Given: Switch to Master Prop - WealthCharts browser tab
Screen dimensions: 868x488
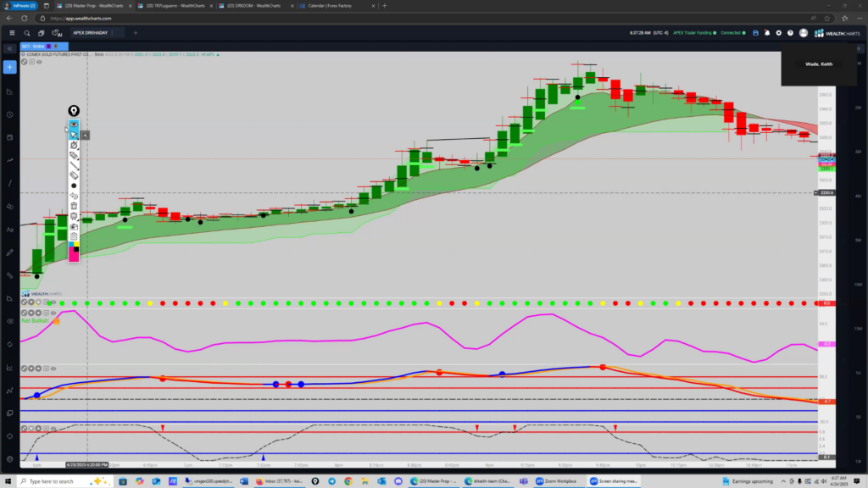Looking at the screenshot, I should [x=94, y=6].
